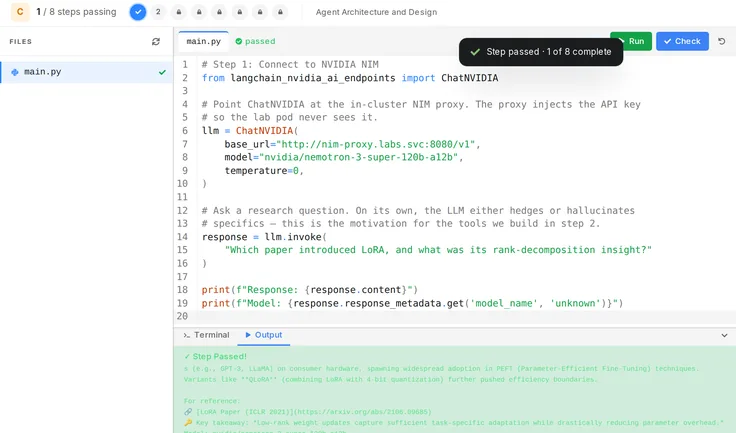The image size is (736, 433).
Task: Place cursor on temperature=0 line
Action: pos(264,170)
